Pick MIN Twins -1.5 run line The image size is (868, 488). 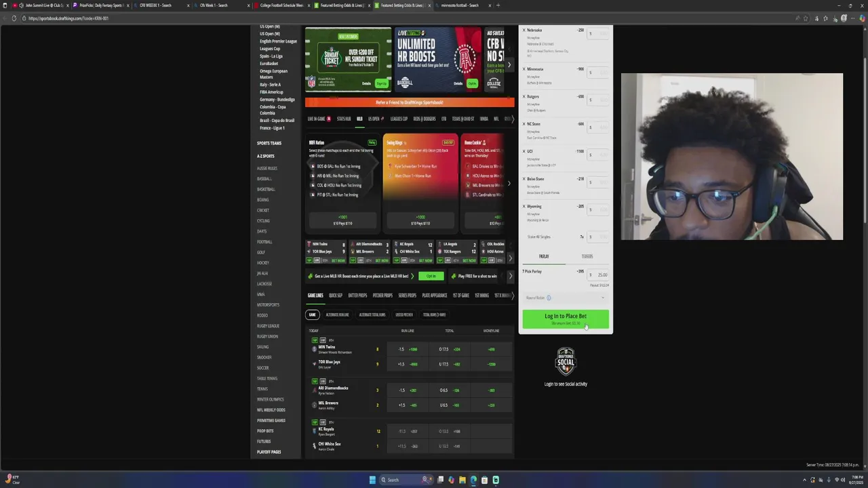tap(408, 349)
